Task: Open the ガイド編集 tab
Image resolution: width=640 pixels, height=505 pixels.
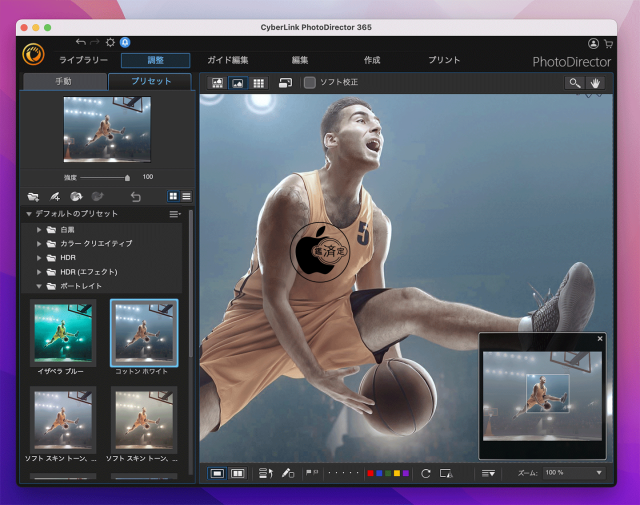Action: tap(228, 60)
